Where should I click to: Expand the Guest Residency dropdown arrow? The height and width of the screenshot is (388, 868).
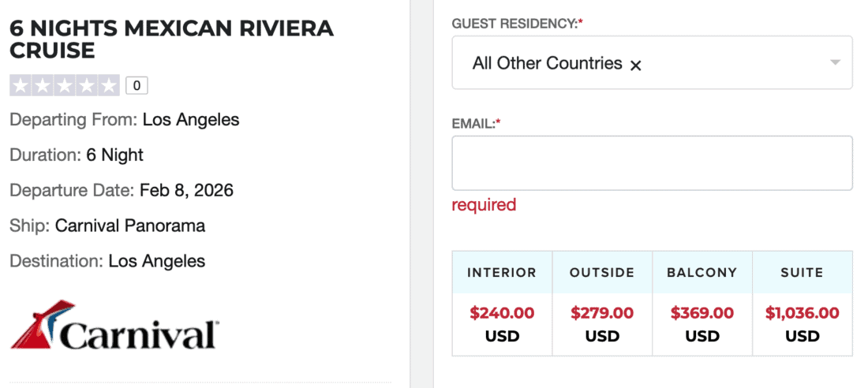click(835, 63)
